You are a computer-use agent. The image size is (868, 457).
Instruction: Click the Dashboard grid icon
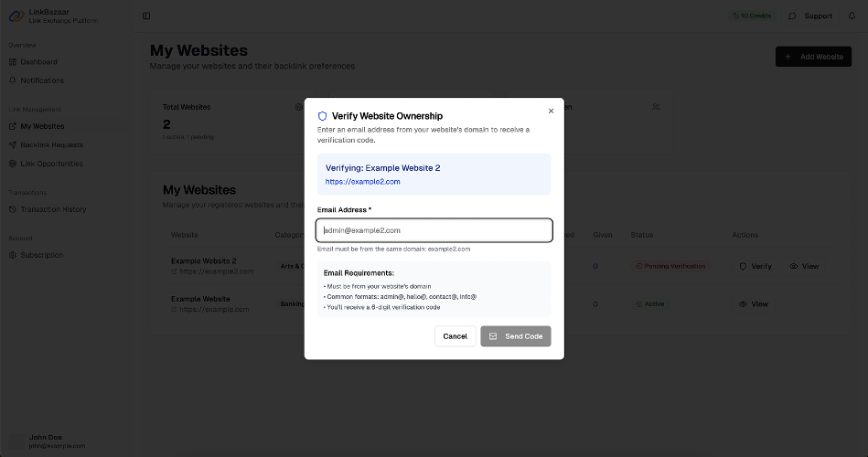(13, 62)
